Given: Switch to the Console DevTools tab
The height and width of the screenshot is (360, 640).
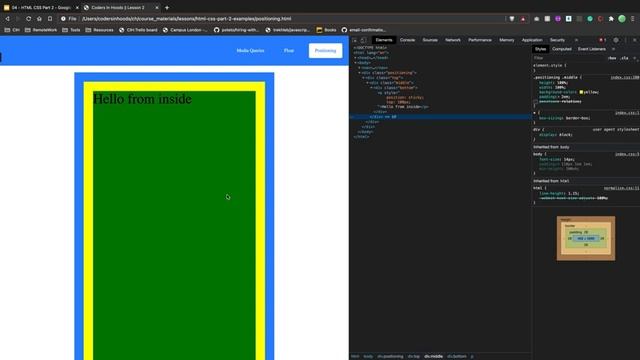Looking at the screenshot, I should tap(407, 40).
